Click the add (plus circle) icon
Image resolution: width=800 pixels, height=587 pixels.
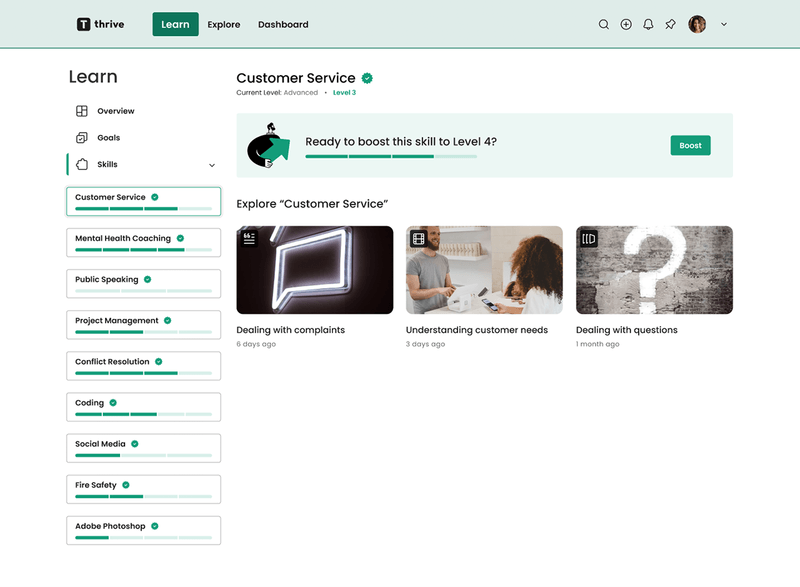pos(626,25)
